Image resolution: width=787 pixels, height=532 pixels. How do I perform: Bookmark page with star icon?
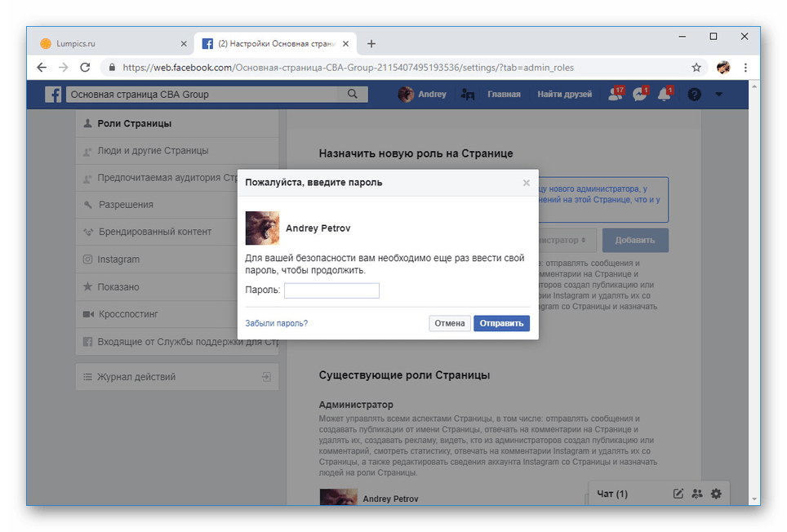(x=696, y=68)
